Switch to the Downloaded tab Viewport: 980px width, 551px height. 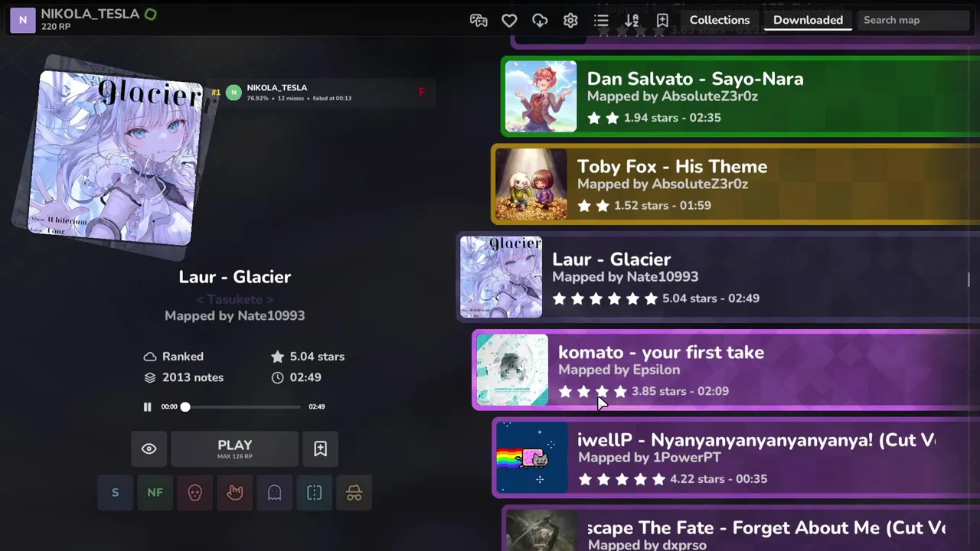coord(808,20)
